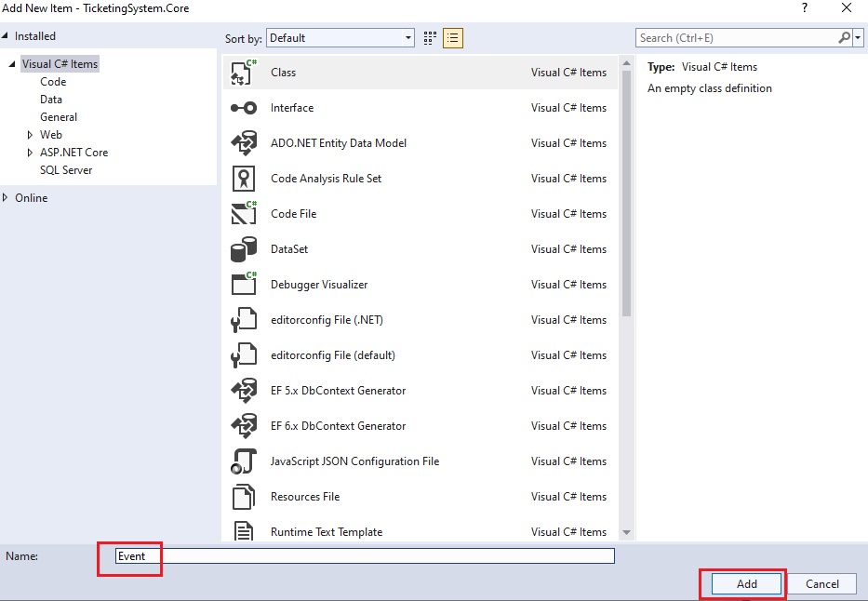Choose the Interface template icon
The height and width of the screenshot is (601, 868).
244,108
